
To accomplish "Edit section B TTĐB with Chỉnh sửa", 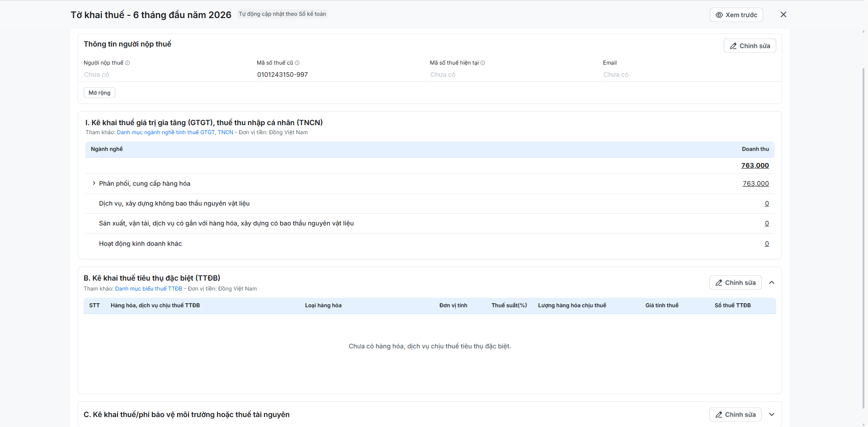I will 736,282.
